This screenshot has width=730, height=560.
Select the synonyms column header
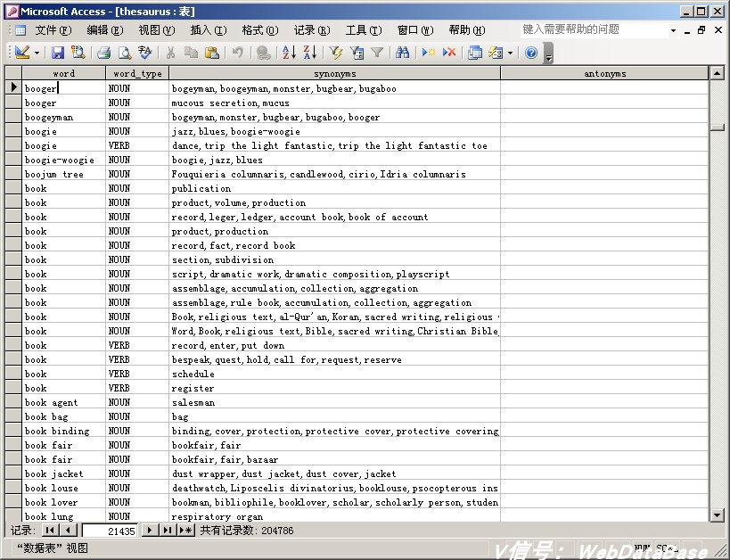335,73
